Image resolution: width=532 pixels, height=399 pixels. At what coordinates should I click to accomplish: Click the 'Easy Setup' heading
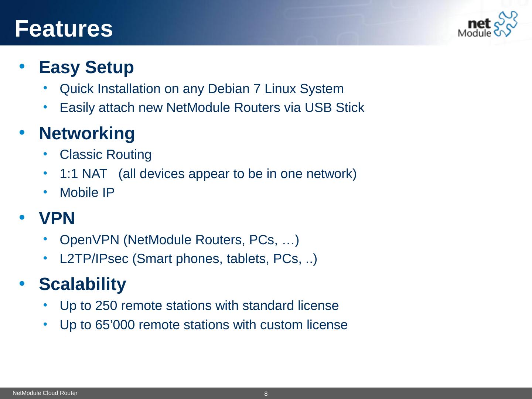pos(86,67)
